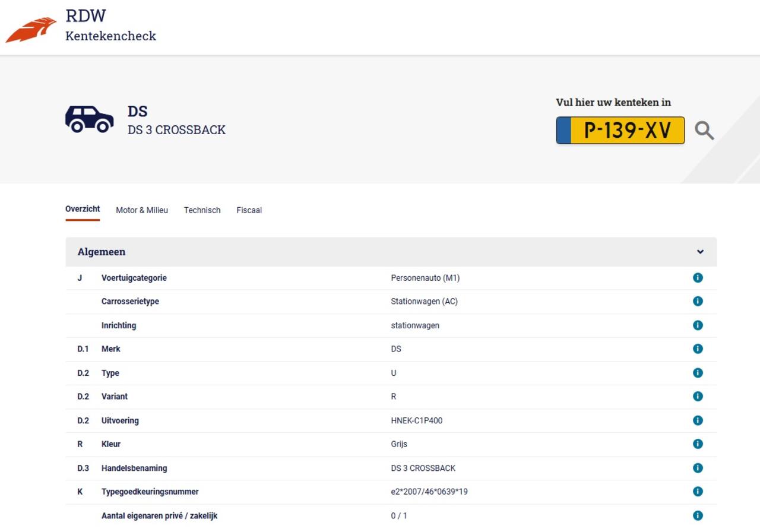This screenshot has width=760, height=532.
Task: Open info icon for Voertuigcategorie row
Action: (x=698, y=277)
